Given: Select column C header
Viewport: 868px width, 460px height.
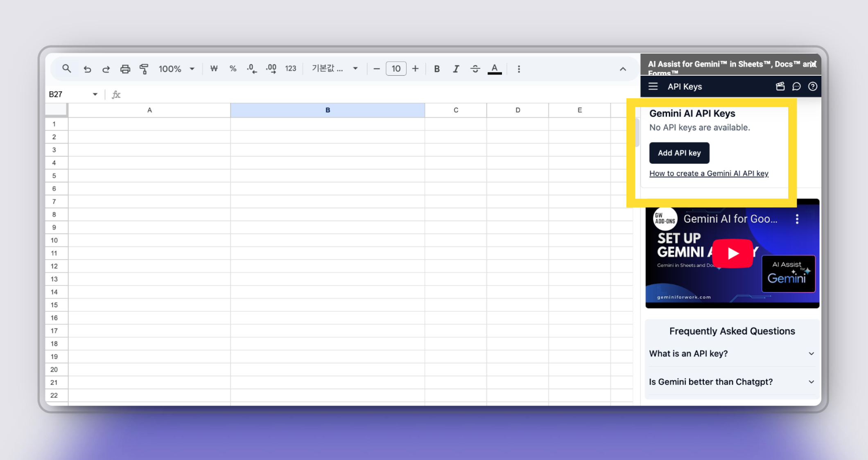Looking at the screenshot, I should 456,110.
